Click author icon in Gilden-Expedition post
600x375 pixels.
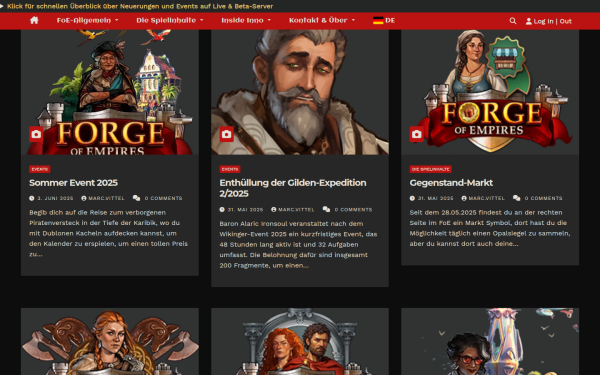274,209
